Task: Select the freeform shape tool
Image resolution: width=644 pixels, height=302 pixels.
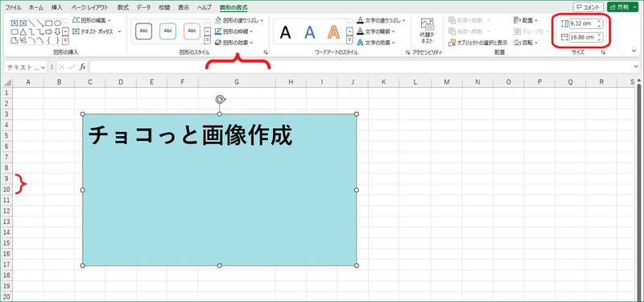Action: (14, 39)
